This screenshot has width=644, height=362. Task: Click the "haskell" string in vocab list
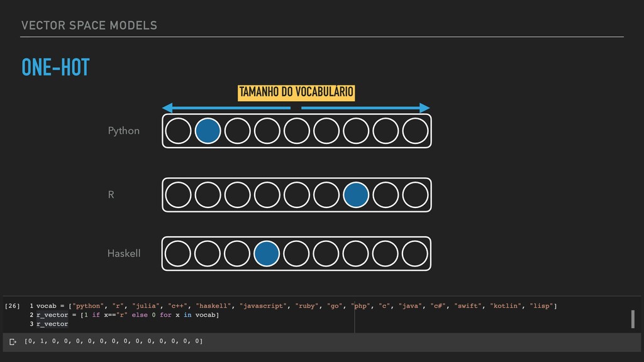pyautogui.click(x=214, y=306)
